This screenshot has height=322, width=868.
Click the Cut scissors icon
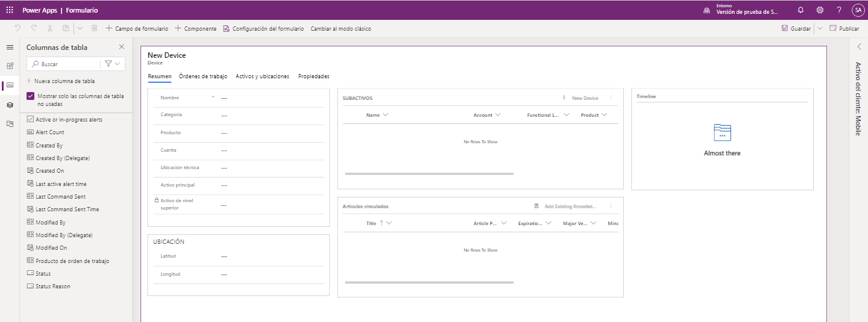[x=50, y=28]
